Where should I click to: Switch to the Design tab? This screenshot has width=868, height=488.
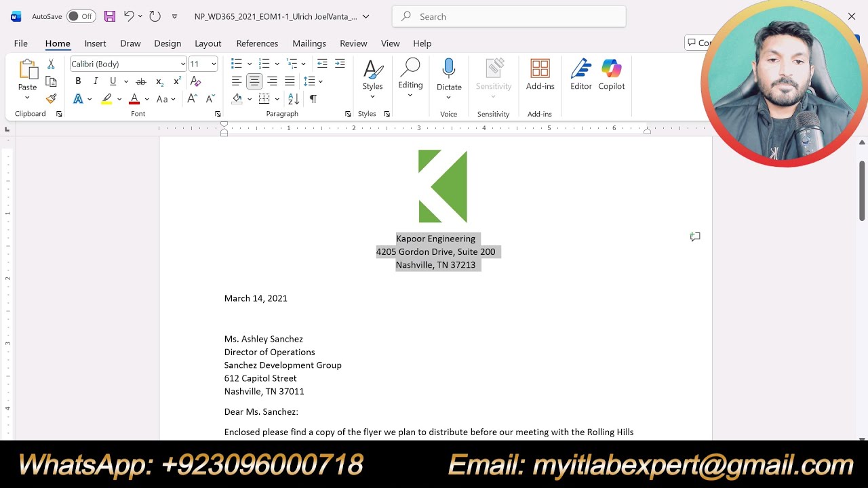coord(167,43)
